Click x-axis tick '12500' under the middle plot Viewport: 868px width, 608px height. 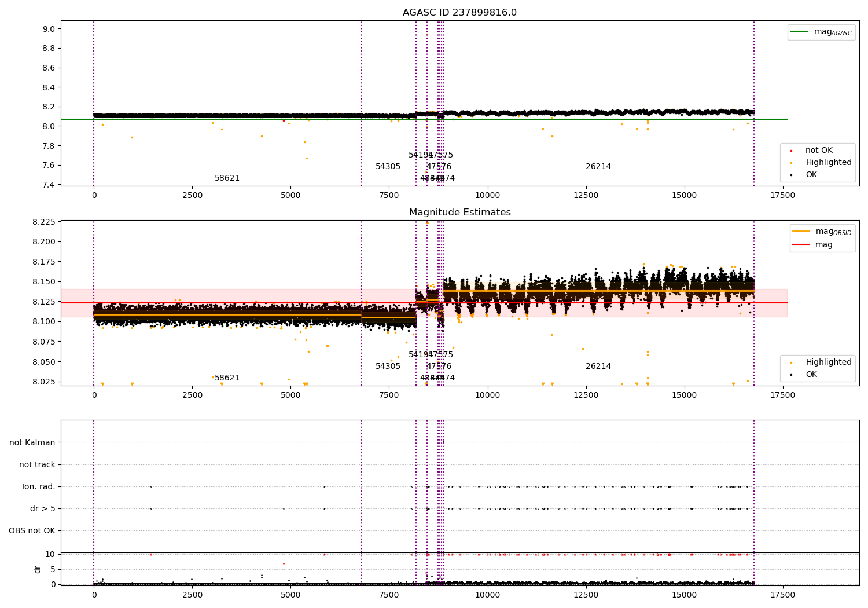click(x=586, y=395)
